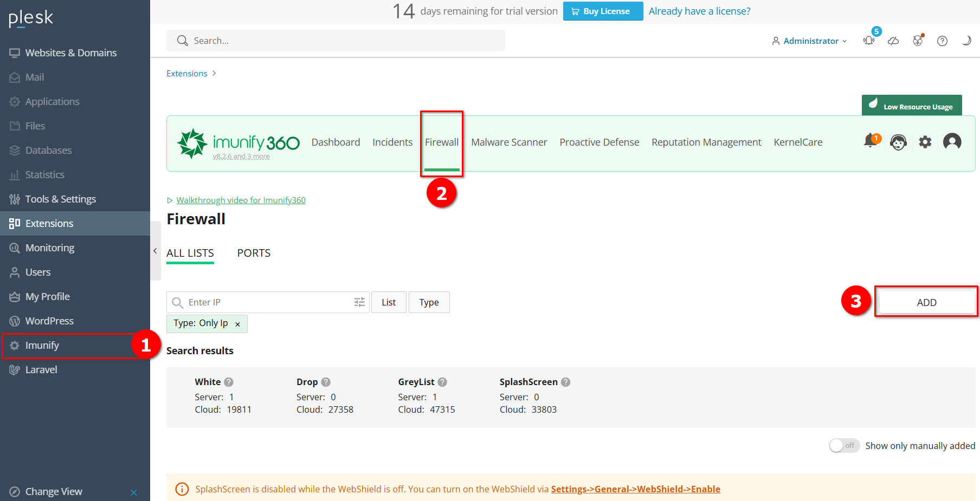Switch to Malware Scanner tab
The width and height of the screenshot is (980, 501).
coord(509,142)
